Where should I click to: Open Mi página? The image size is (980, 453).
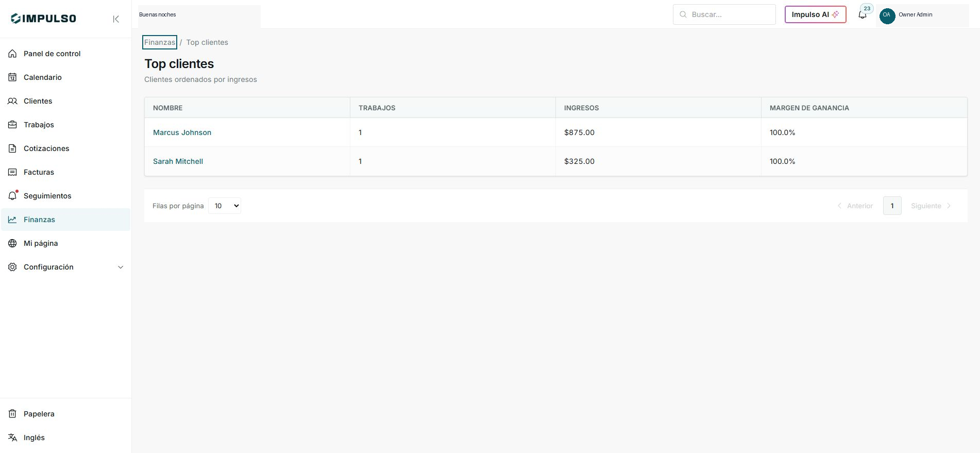[x=65, y=243]
